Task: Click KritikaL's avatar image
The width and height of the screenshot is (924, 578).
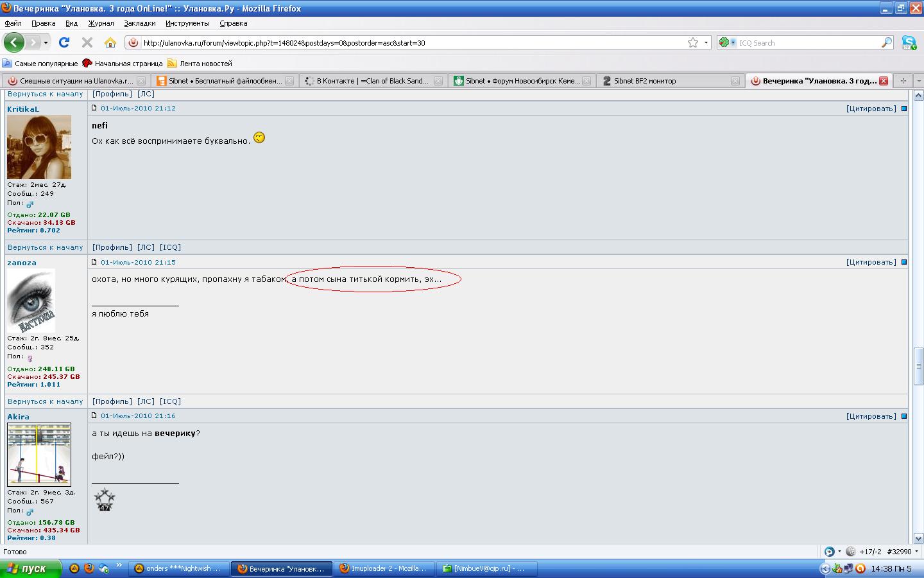Action: click(x=39, y=147)
